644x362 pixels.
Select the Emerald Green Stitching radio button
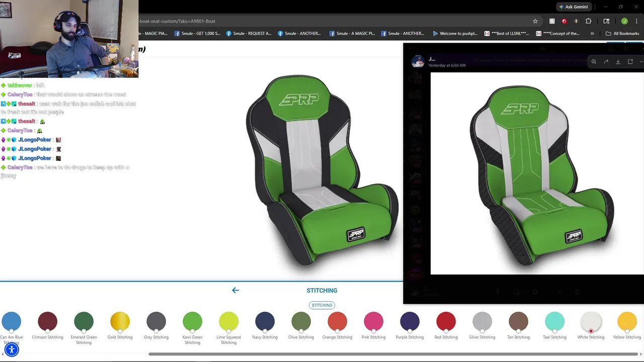(x=84, y=331)
